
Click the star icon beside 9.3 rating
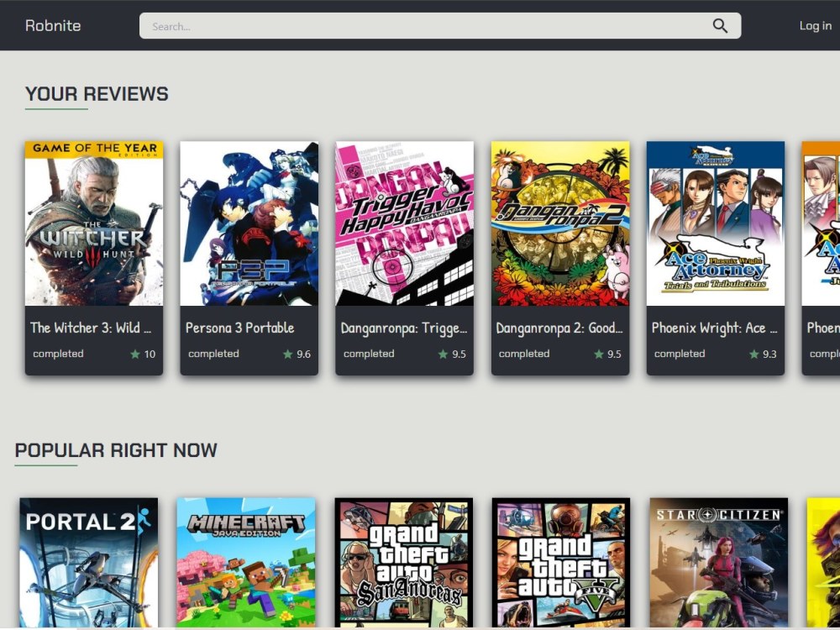tap(753, 354)
